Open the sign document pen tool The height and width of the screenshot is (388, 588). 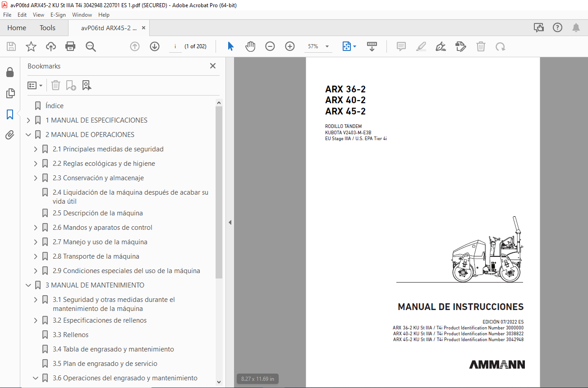[x=441, y=46]
